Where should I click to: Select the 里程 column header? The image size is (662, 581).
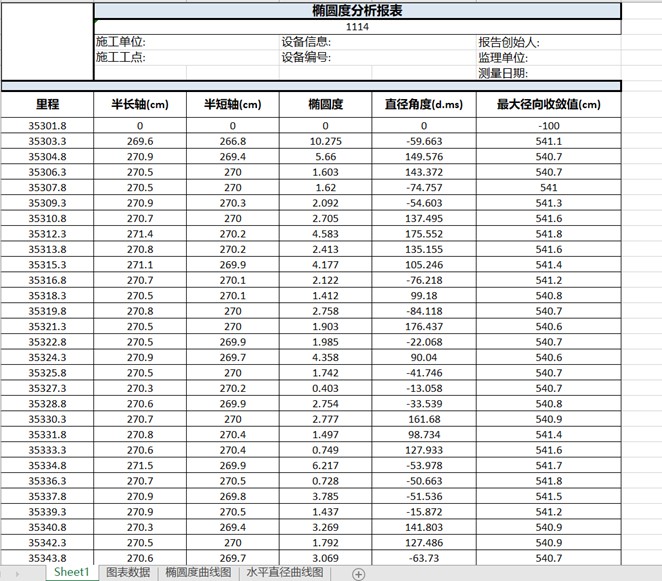tap(47, 104)
